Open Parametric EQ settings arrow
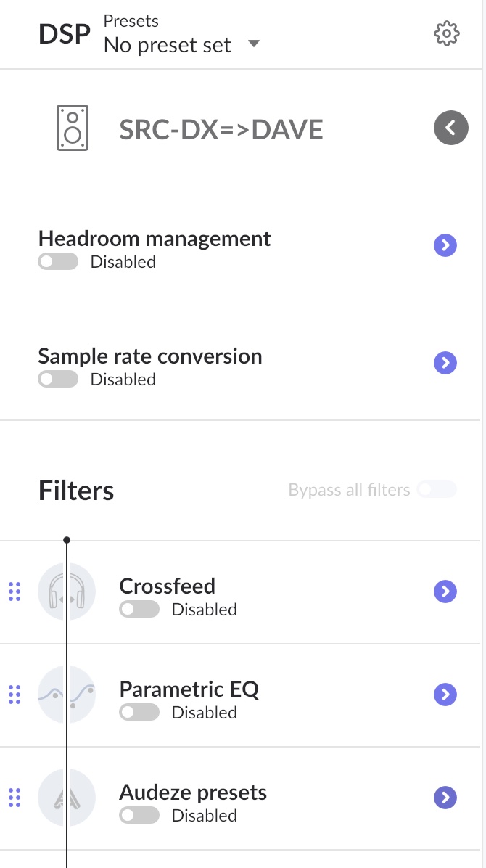This screenshot has height=868, width=486. click(445, 695)
